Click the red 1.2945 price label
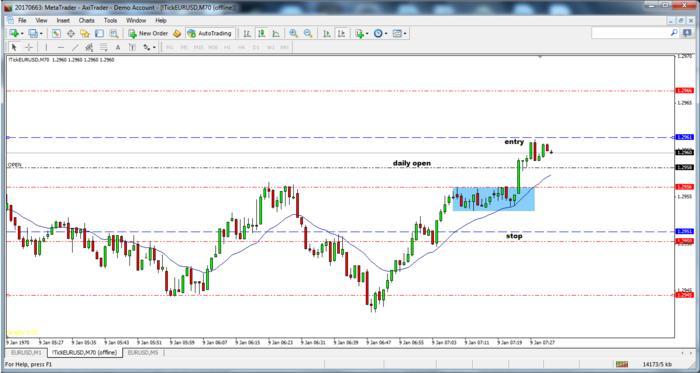This screenshot has height=373, width=700. tap(685, 295)
